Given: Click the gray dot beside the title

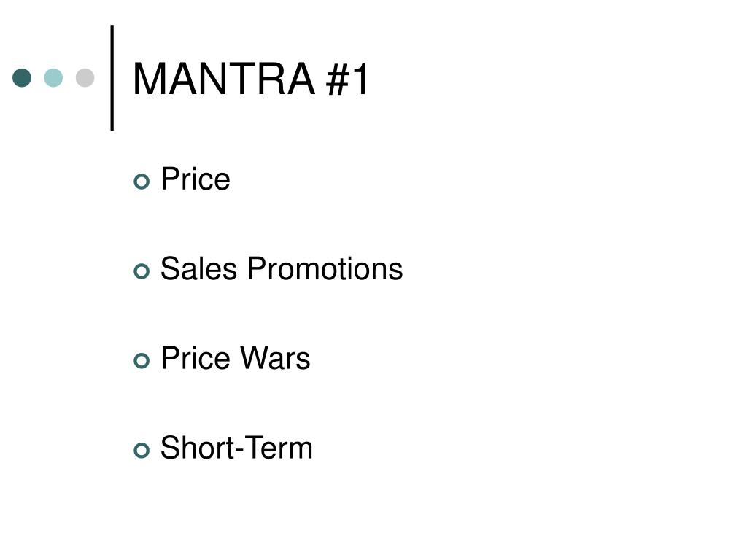Looking at the screenshot, I should [x=85, y=77].
